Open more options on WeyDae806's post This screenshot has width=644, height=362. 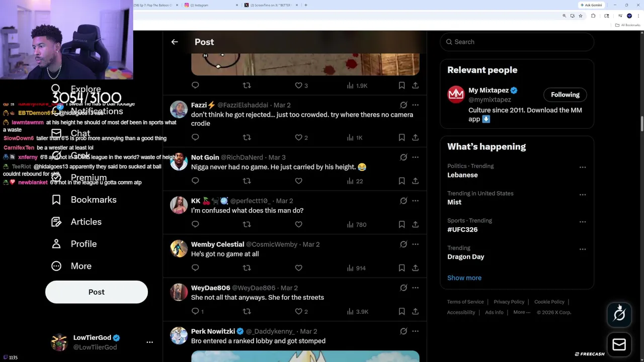(415, 288)
